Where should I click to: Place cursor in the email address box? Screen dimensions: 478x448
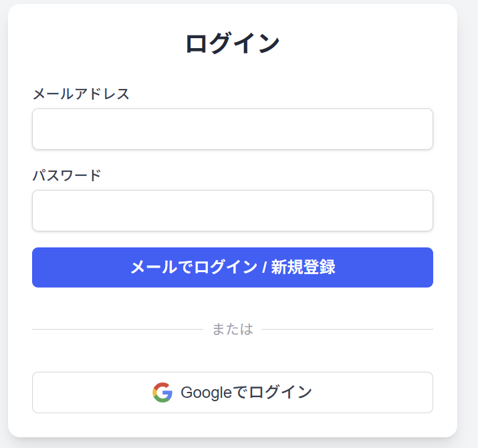click(232, 129)
